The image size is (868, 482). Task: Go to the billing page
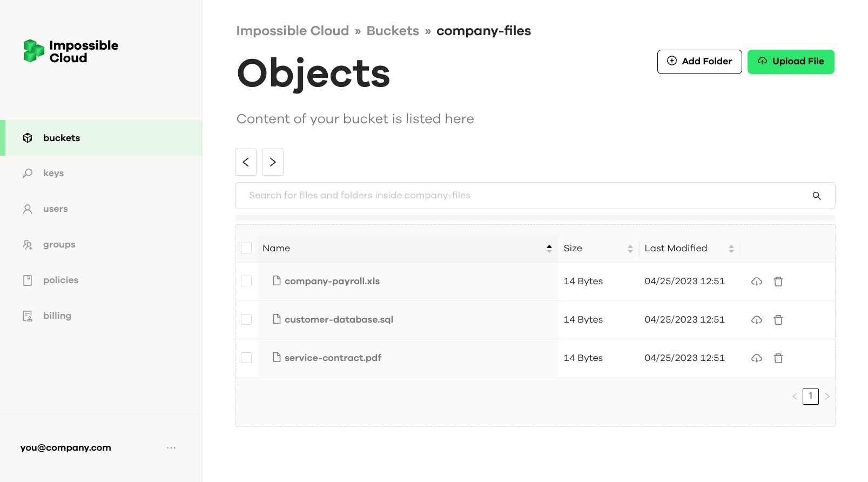coord(57,316)
